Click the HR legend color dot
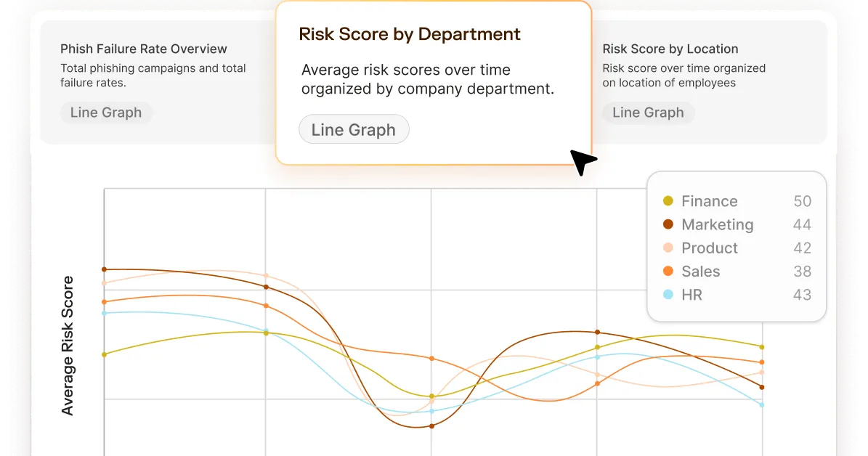Screen dimensions: 868x456 pos(669,295)
